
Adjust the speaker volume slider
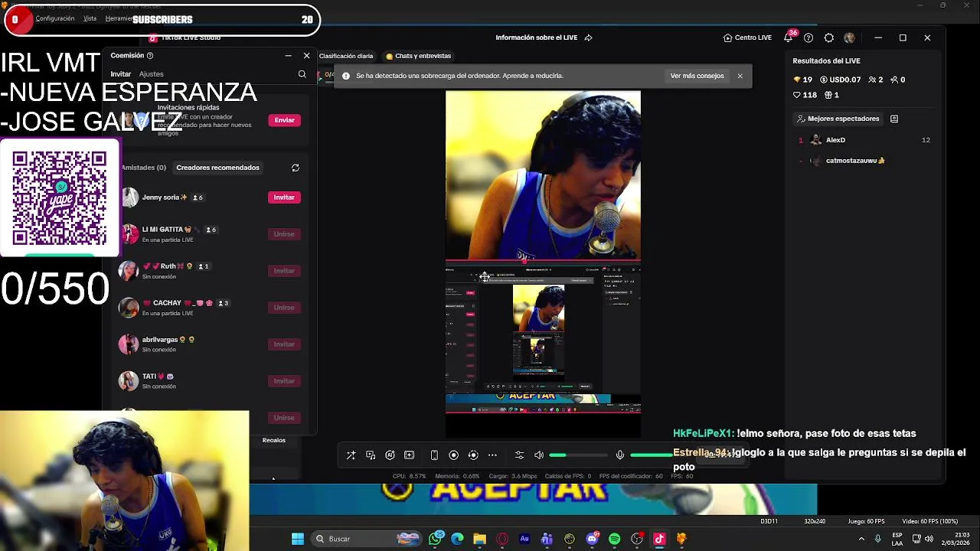coord(579,455)
